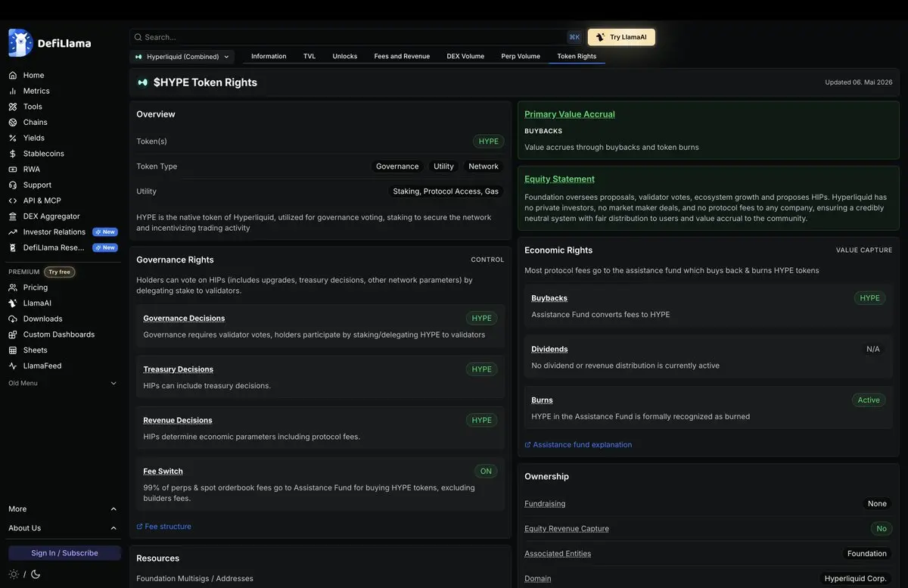Click the DefiLlama logo
Screen dimensions: 908x588
pos(50,43)
